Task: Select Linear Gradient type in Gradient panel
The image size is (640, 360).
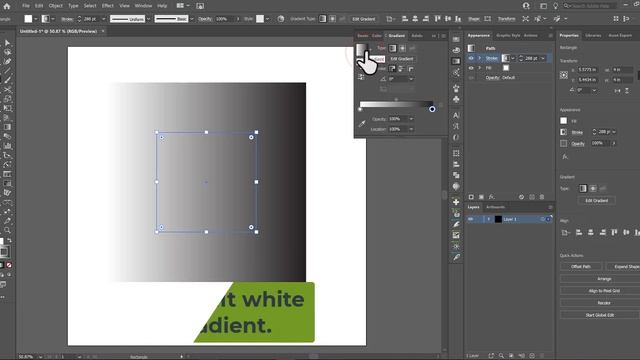Action: (x=392, y=48)
